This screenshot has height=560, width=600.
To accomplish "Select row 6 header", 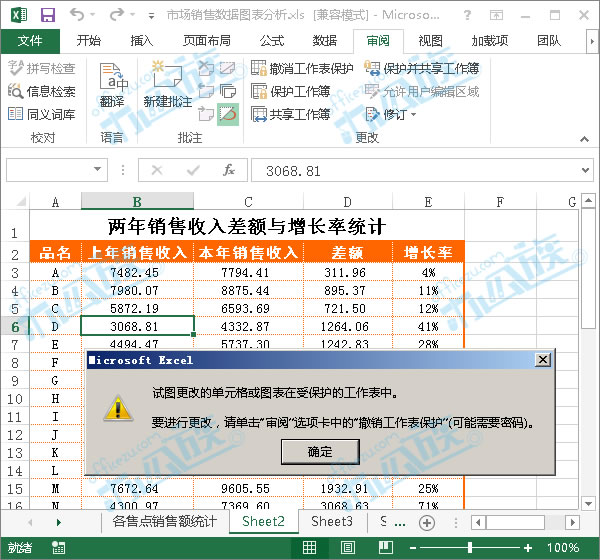I will pyautogui.click(x=15, y=327).
